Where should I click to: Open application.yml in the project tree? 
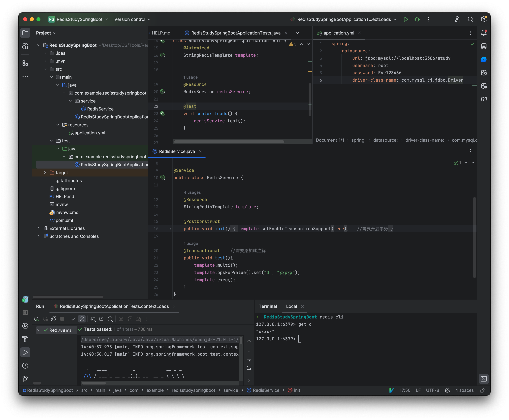pyautogui.click(x=90, y=133)
